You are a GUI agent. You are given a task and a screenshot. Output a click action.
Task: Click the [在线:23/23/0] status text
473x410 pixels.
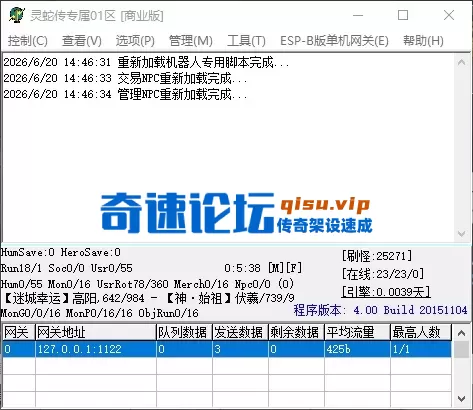pyautogui.click(x=383, y=274)
